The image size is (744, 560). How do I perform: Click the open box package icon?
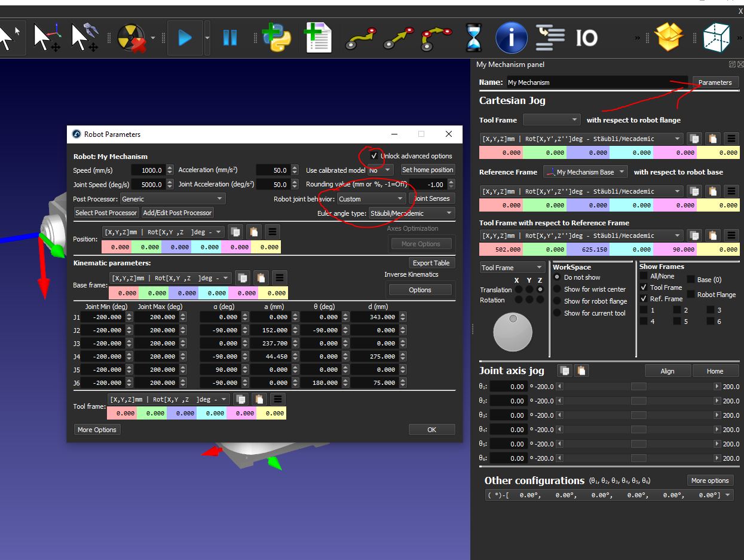pyautogui.click(x=669, y=38)
